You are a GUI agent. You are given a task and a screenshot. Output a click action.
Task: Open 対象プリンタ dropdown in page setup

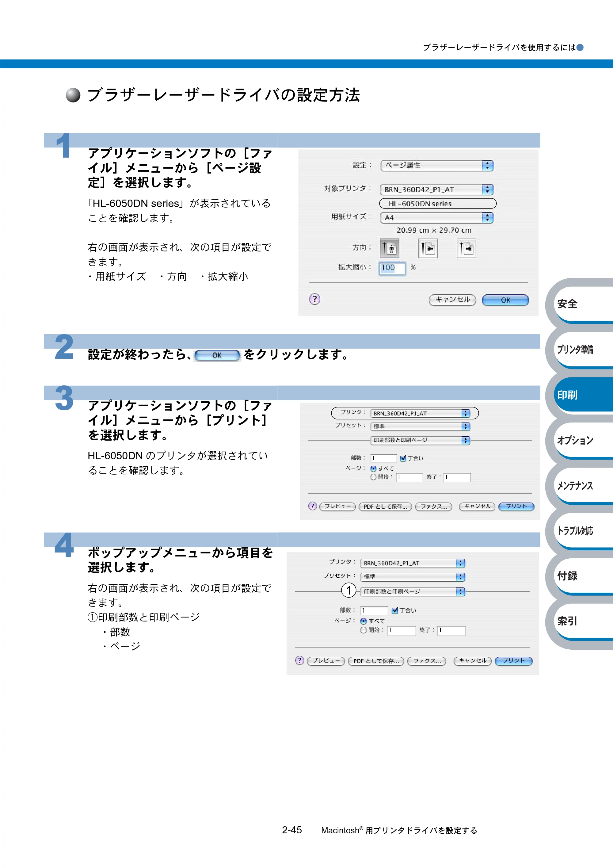437,189
